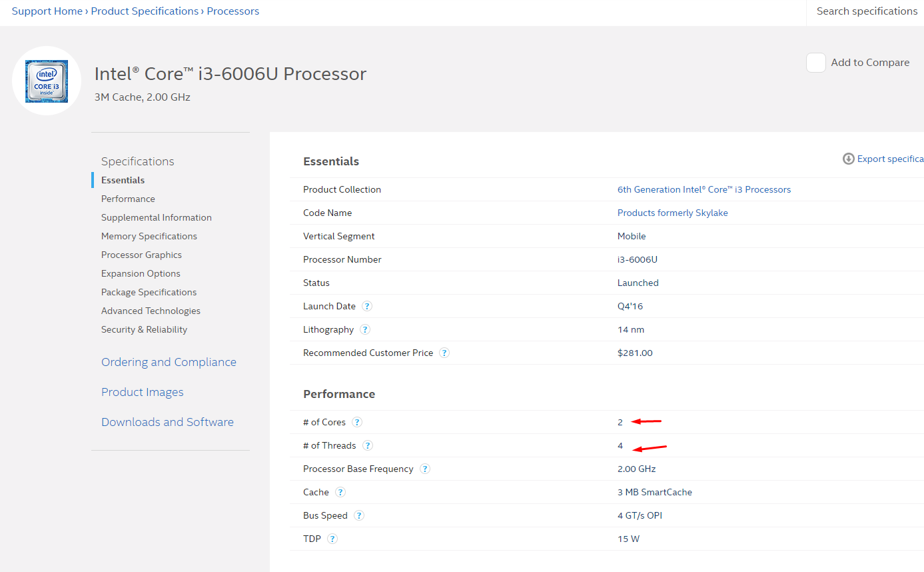Click the Code Name row label

tap(327, 213)
